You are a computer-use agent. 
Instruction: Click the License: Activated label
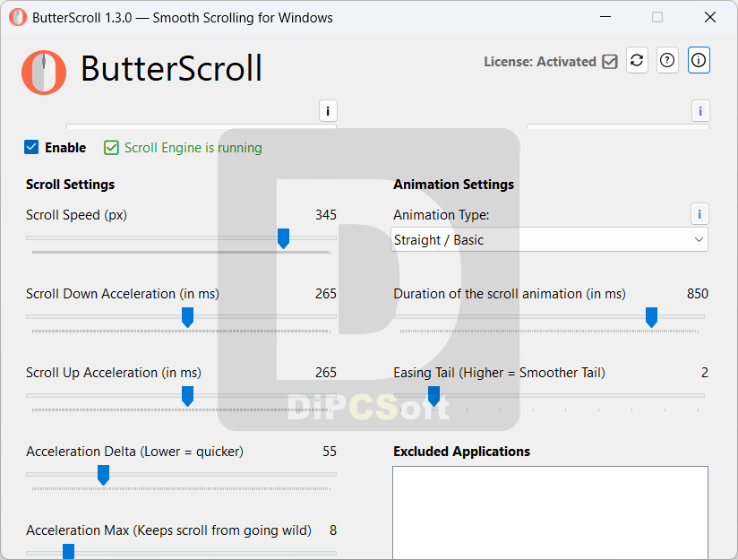(540, 62)
